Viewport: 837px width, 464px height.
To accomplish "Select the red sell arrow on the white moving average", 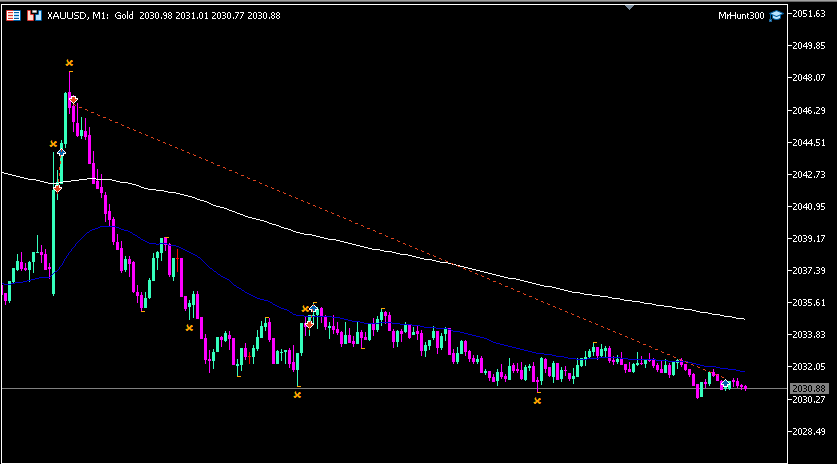I will click(x=58, y=188).
